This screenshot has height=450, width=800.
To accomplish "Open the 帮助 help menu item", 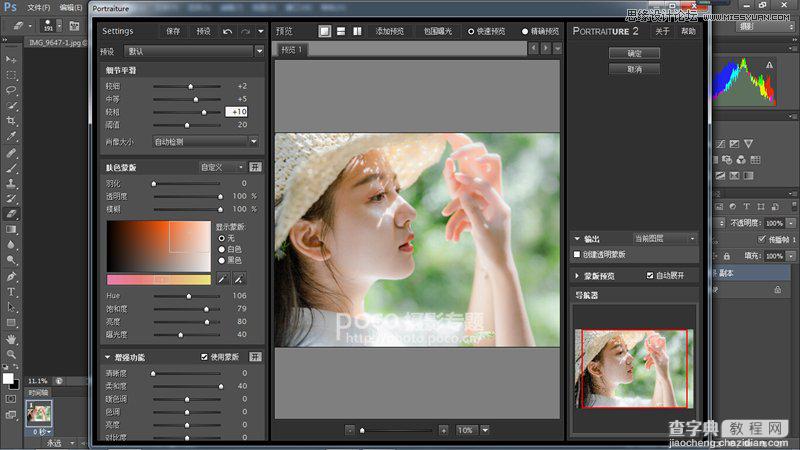I will [688, 31].
